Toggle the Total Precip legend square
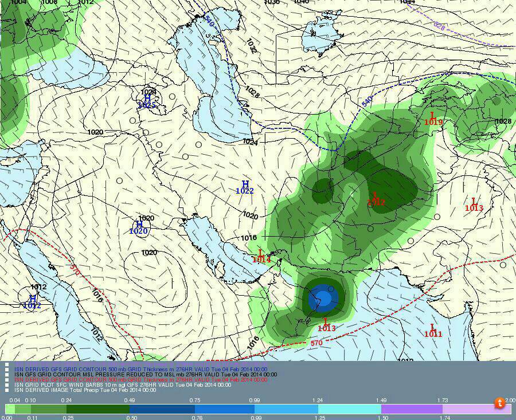Screen dimensions: 516x420 click(x=6, y=390)
